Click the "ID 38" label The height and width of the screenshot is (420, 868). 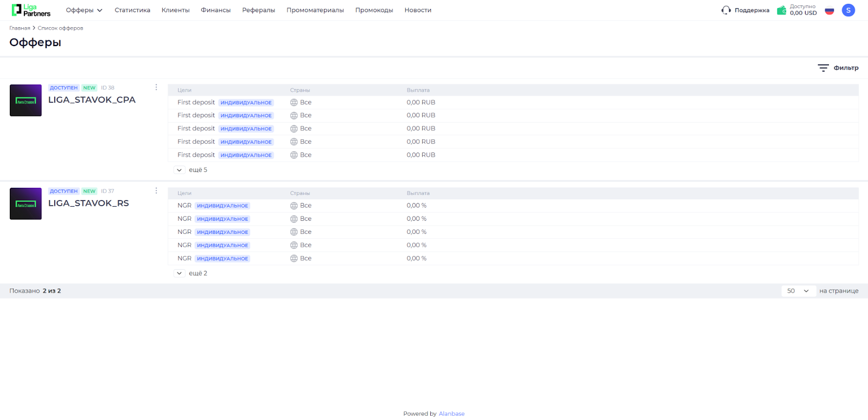point(107,88)
